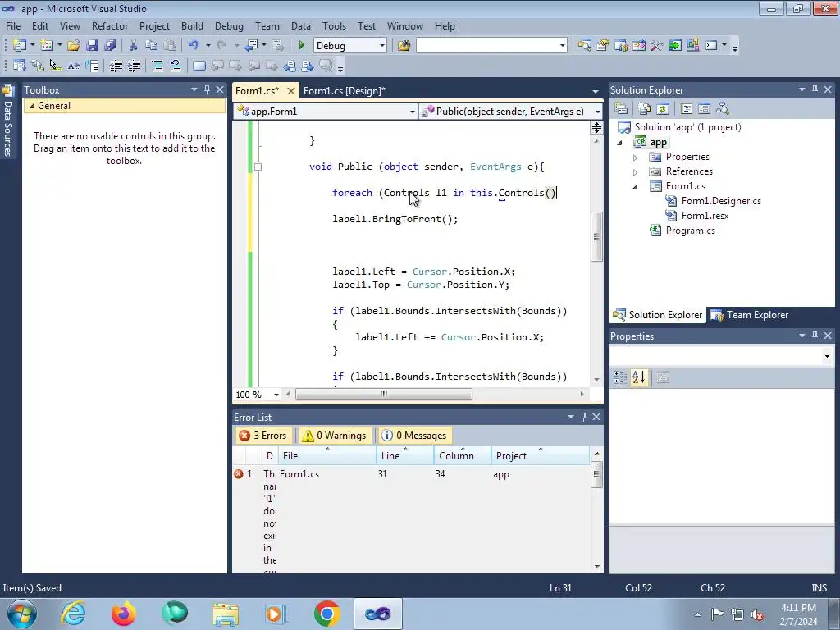Toggle a bookmark on the current line
The image size is (840, 630).
[199, 66]
